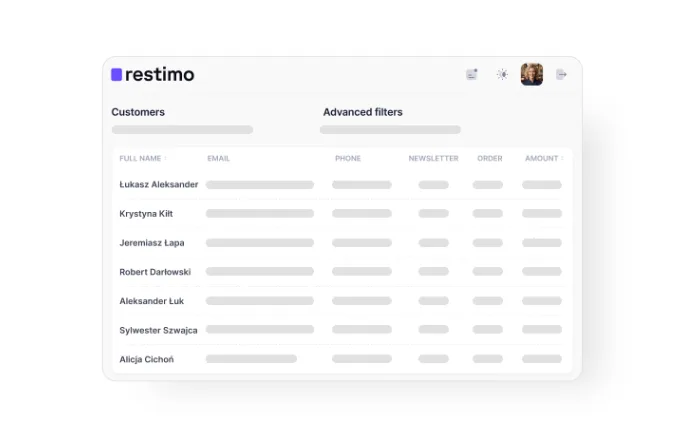Click the logout arrow icon
This screenshot has height=422, width=684.
click(561, 75)
